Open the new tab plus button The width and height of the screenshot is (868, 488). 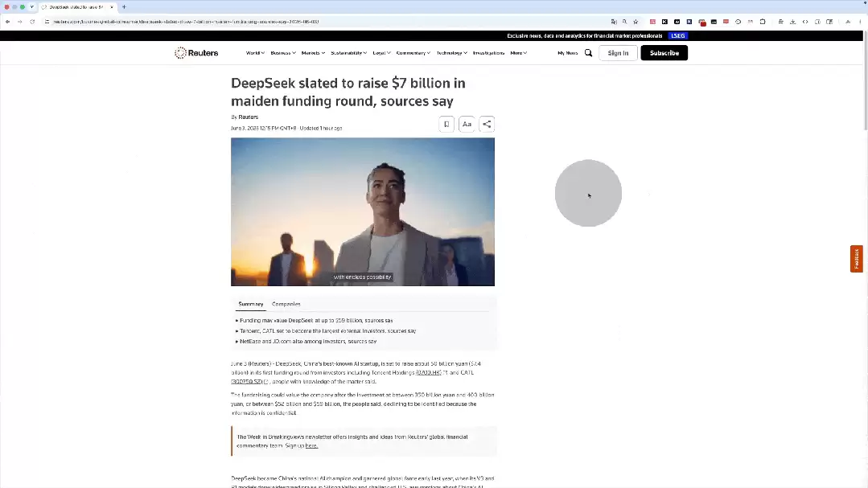pos(124,7)
